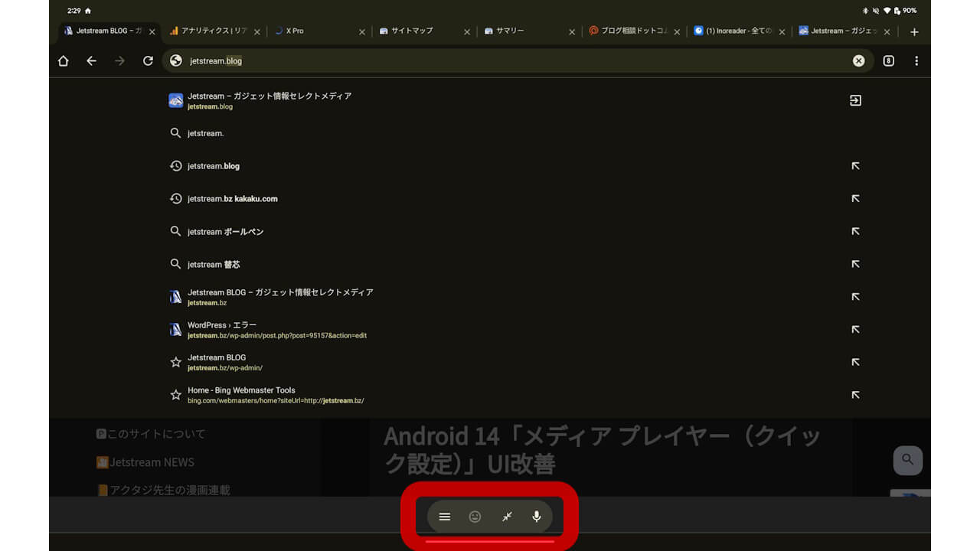Screen dimensions: 980x551
Task: Refine query arrow for jetstream.bz kakaku.com
Action: tap(855, 199)
